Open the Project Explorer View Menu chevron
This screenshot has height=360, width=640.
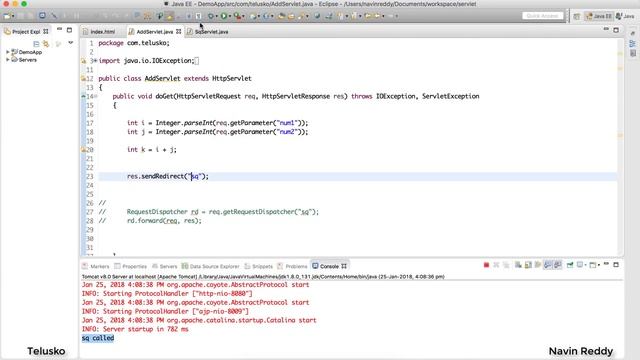coord(71,43)
